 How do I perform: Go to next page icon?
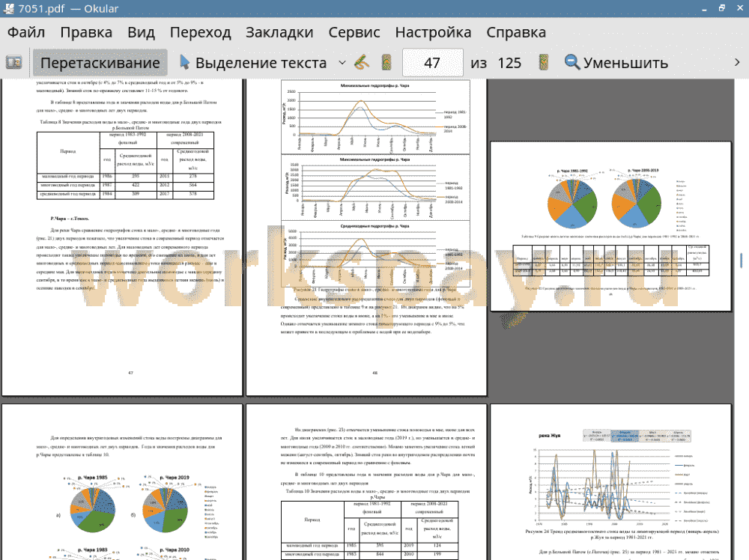click(544, 63)
